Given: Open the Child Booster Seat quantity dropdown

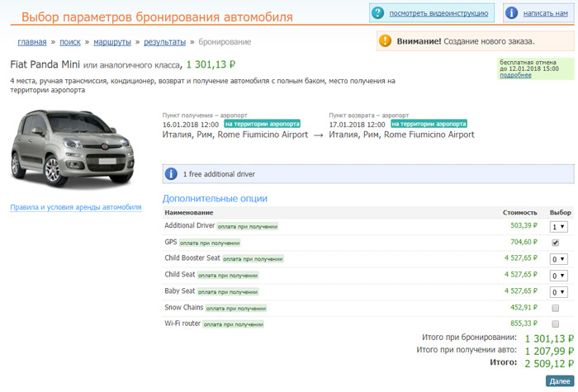Looking at the screenshot, I should [558, 259].
